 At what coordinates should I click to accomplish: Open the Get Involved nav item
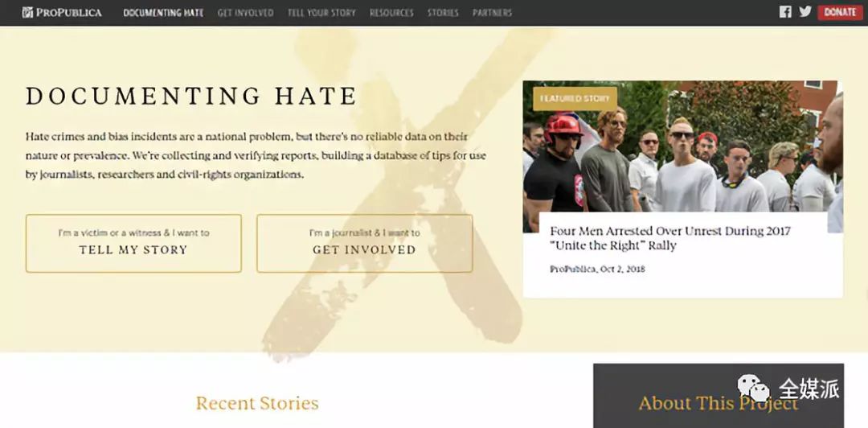pyautogui.click(x=245, y=13)
